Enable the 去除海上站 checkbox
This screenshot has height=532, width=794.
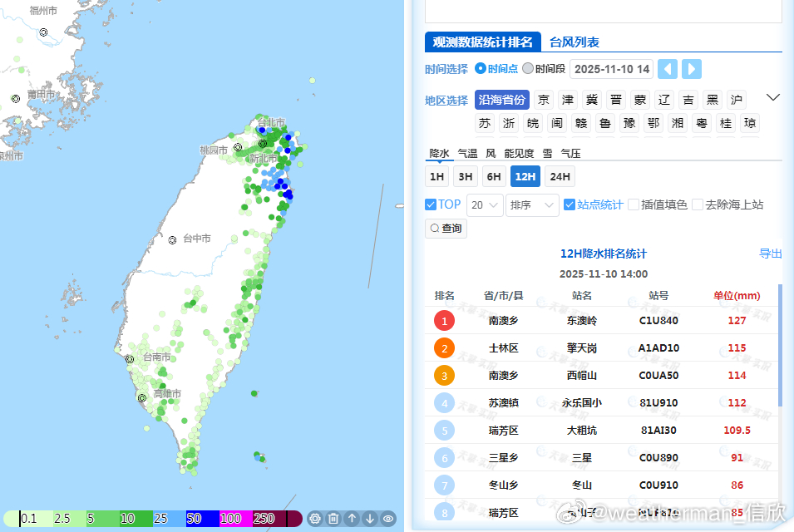[x=698, y=204]
